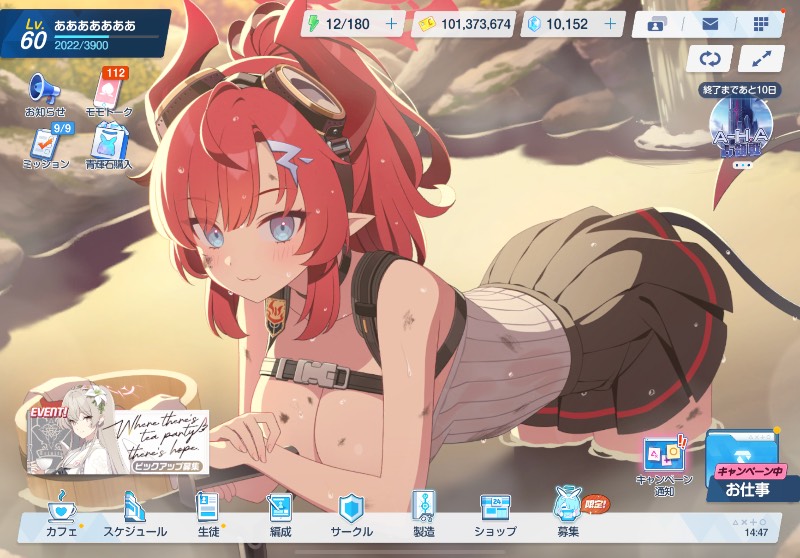
Task: Click the 14:47 clock display
Action: 756,532
